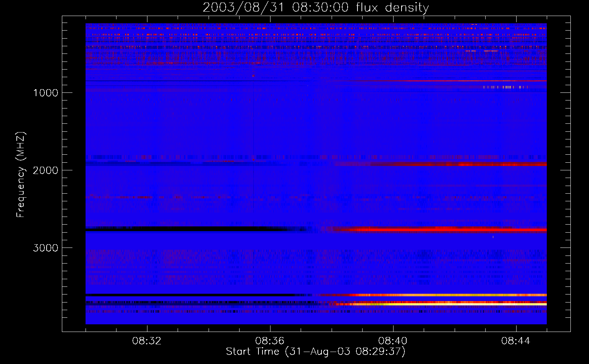Click the 1000 frequency tick label
The height and width of the screenshot is (364, 589).
point(46,92)
